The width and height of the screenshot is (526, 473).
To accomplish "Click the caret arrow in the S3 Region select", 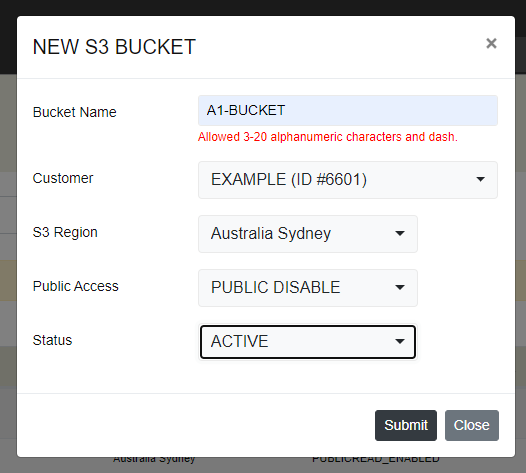I will coord(400,233).
